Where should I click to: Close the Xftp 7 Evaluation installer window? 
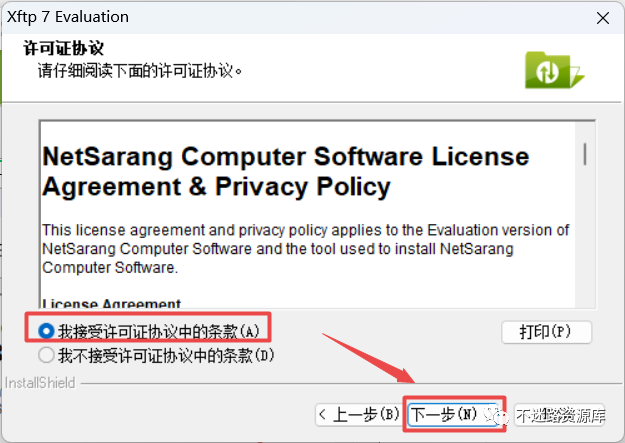click(x=602, y=18)
